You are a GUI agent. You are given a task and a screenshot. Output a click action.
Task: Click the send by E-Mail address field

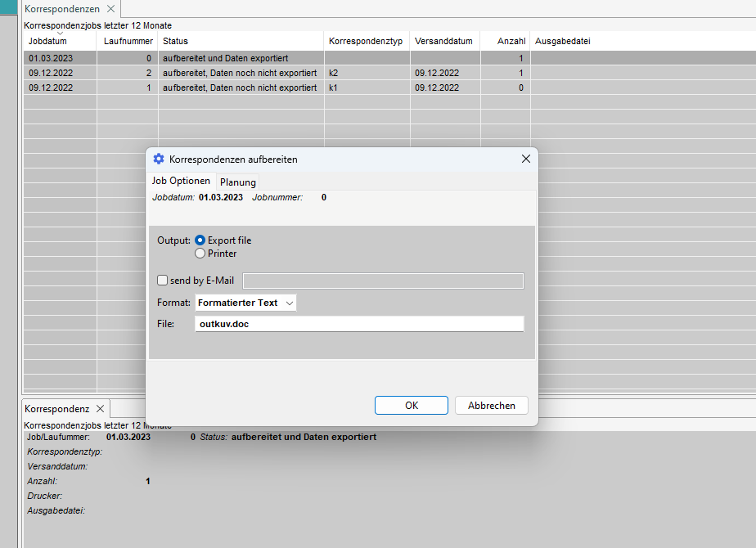click(383, 281)
